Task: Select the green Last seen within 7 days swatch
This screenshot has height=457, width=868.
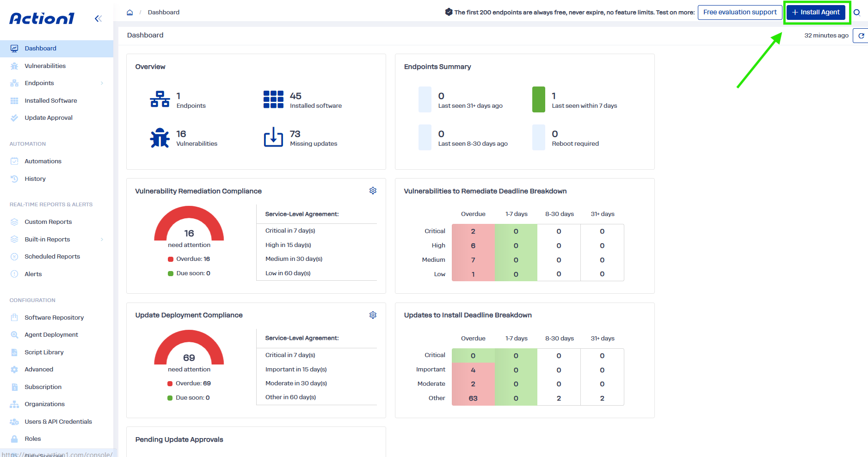Action: pyautogui.click(x=539, y=99)
